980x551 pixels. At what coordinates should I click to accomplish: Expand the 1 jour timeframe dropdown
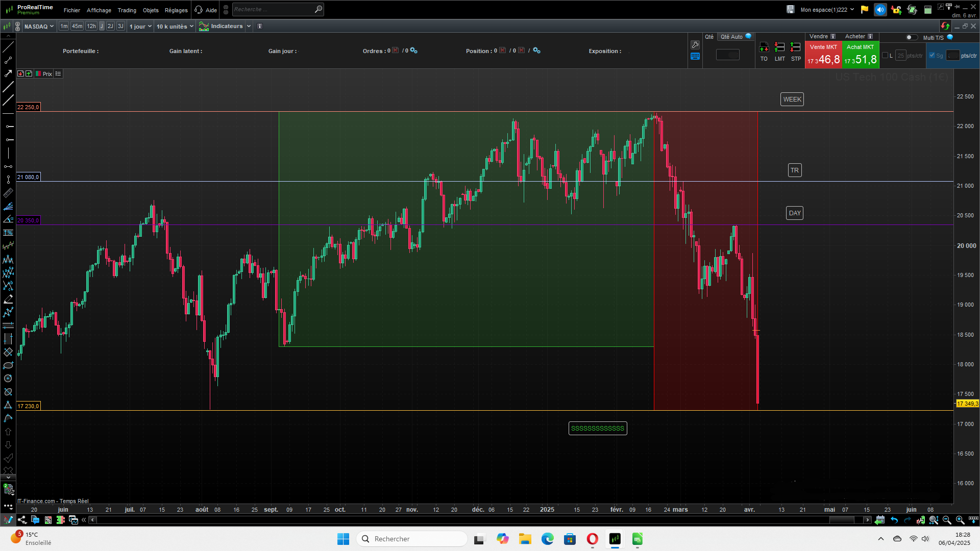pos(140,27)
